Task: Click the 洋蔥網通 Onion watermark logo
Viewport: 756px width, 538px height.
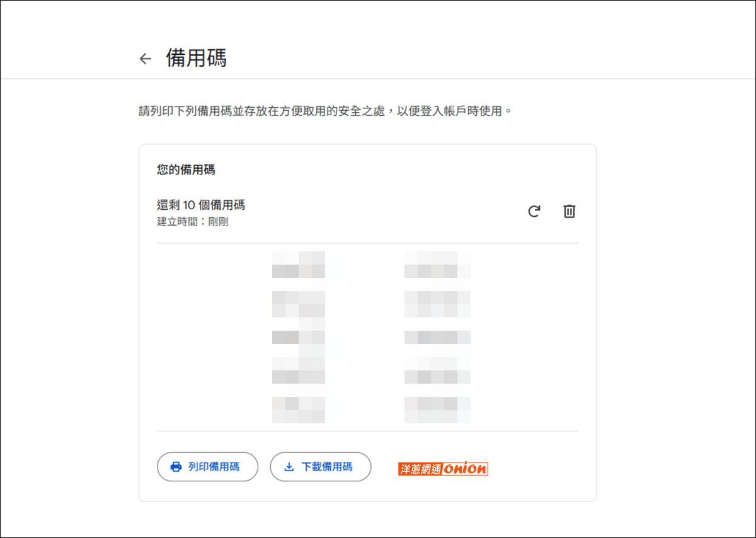Action: pos(443,469)
